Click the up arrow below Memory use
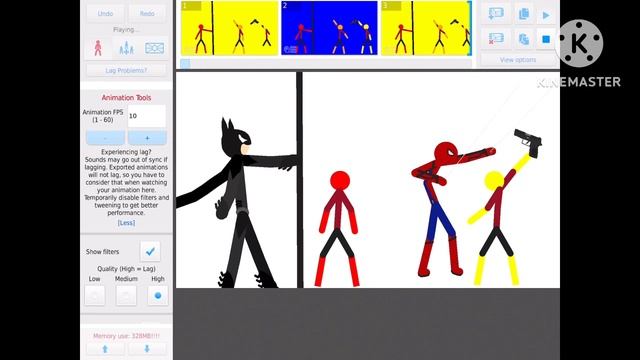Screen dimensions: 640x360 pos(105,349)
